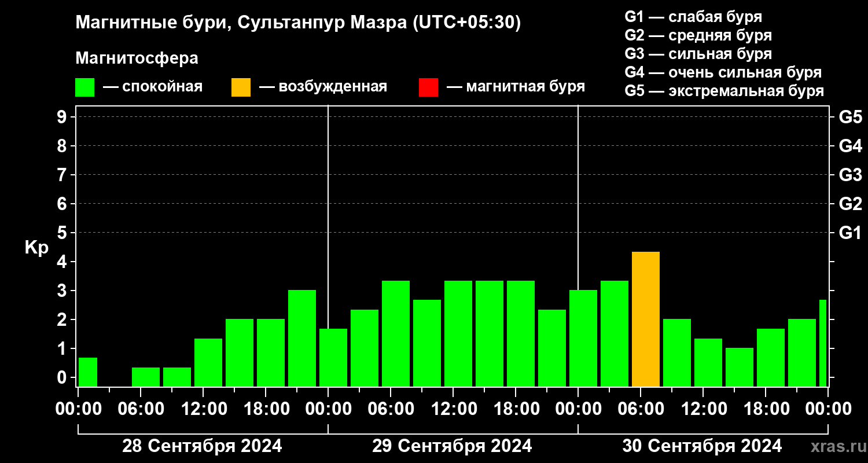Click the green bar at 00:00 on 30 September
The image size is (868, 463).
point(583,338)
